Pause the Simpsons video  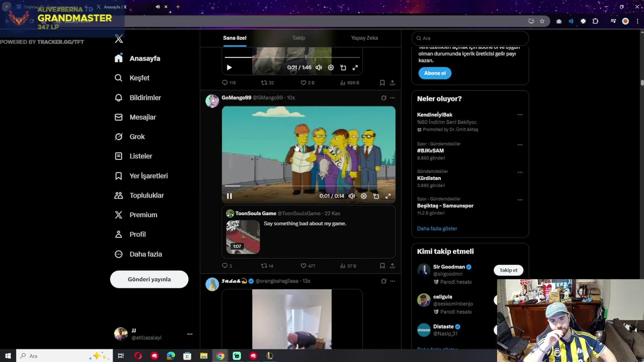point(229,196)
